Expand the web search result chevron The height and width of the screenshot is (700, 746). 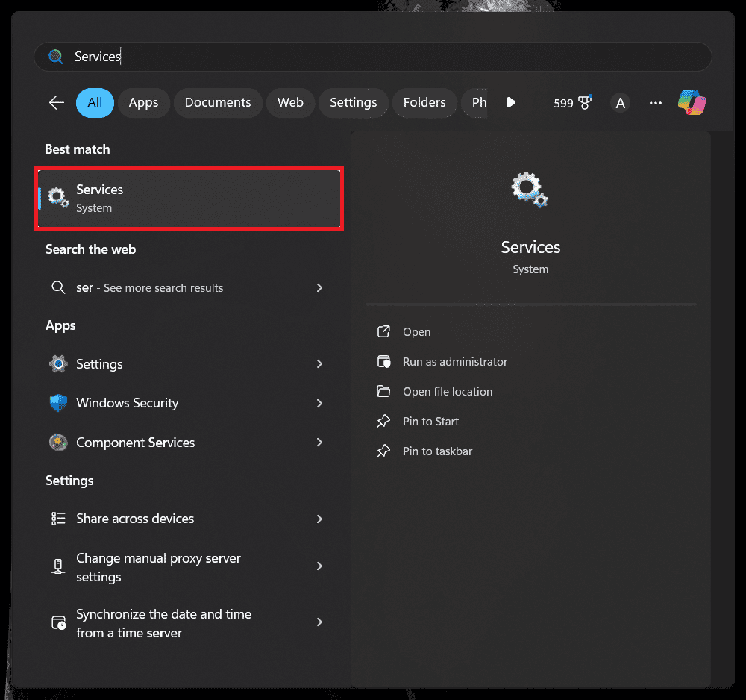319,288
